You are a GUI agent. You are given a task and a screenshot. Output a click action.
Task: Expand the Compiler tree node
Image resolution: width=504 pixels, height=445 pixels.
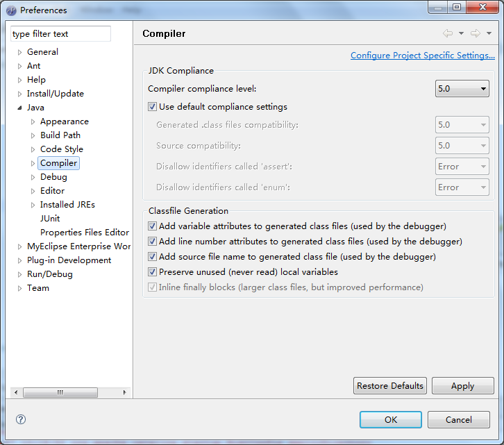point(33,163)
